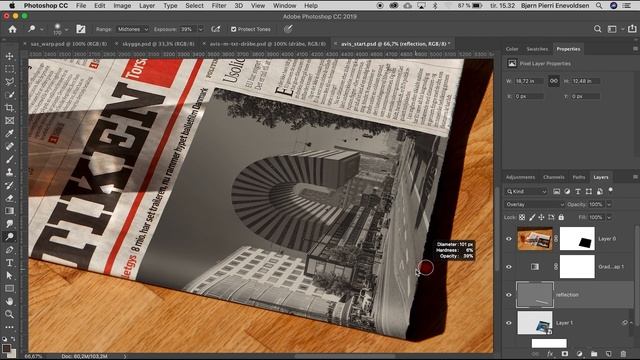Viewport: 640px width, 360px height.
Task: Open the Overlay blend mode dropdown
Action: 535,204
